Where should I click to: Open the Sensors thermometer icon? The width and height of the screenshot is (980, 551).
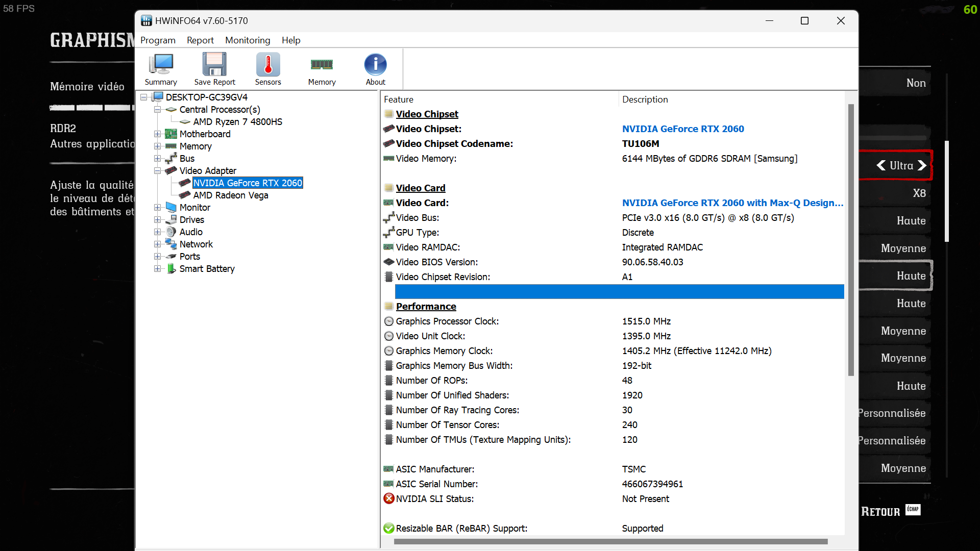(268, 65)
